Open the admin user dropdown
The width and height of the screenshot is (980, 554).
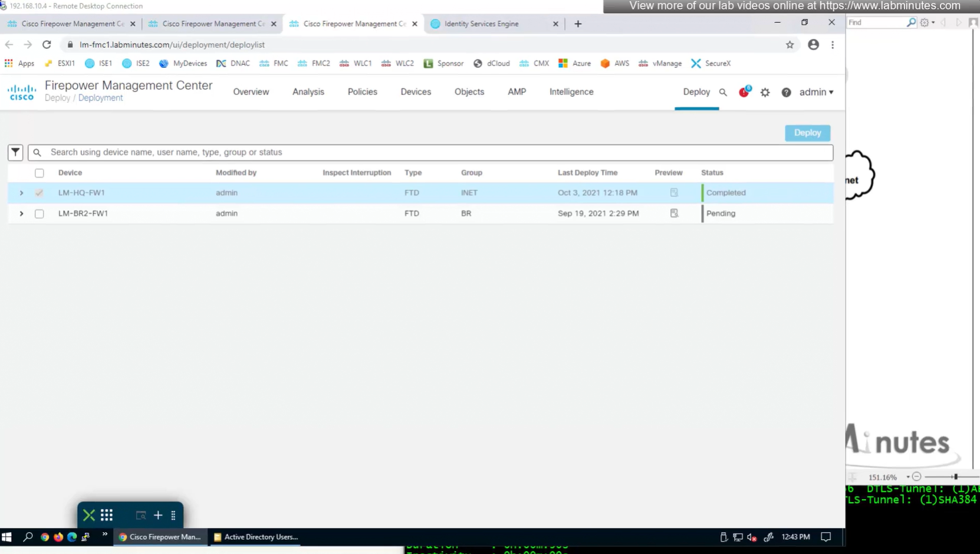pos(816,92)
